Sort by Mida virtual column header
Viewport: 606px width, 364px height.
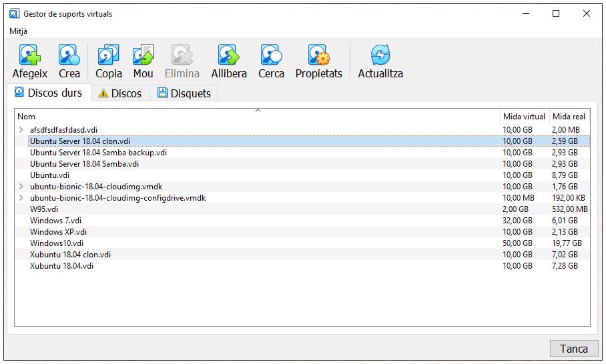[524, 117]
